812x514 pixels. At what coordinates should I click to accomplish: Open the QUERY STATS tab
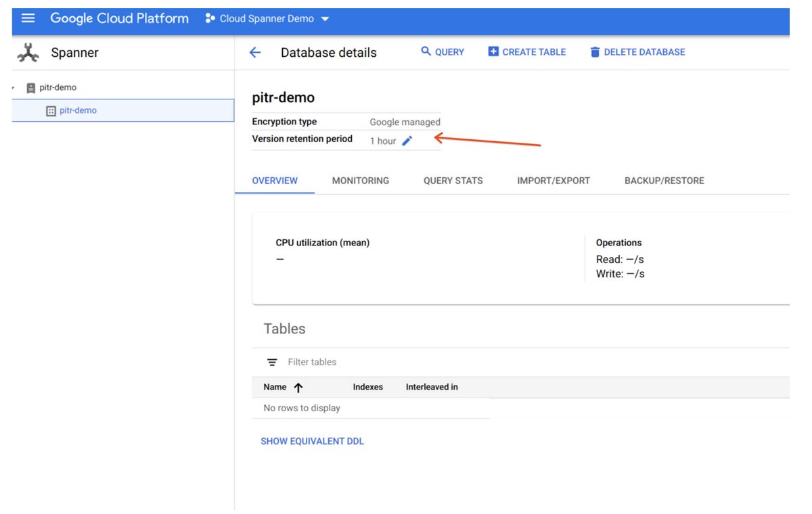pyautogui.click(x=453, y=181)
